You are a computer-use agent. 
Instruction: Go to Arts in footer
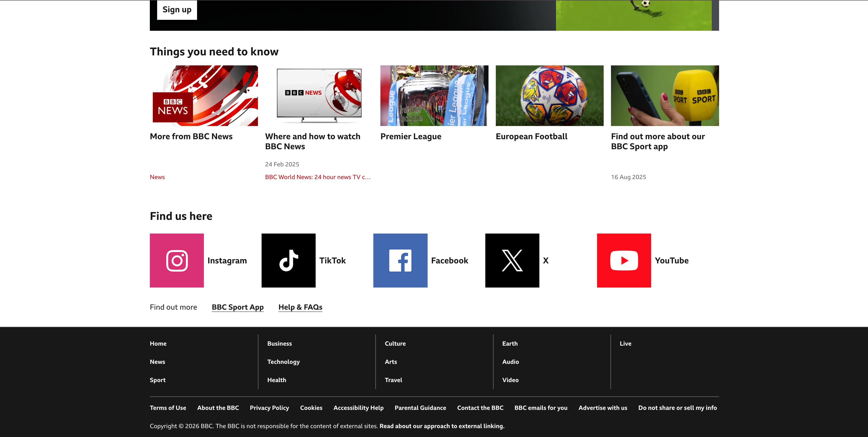point(391,362)
